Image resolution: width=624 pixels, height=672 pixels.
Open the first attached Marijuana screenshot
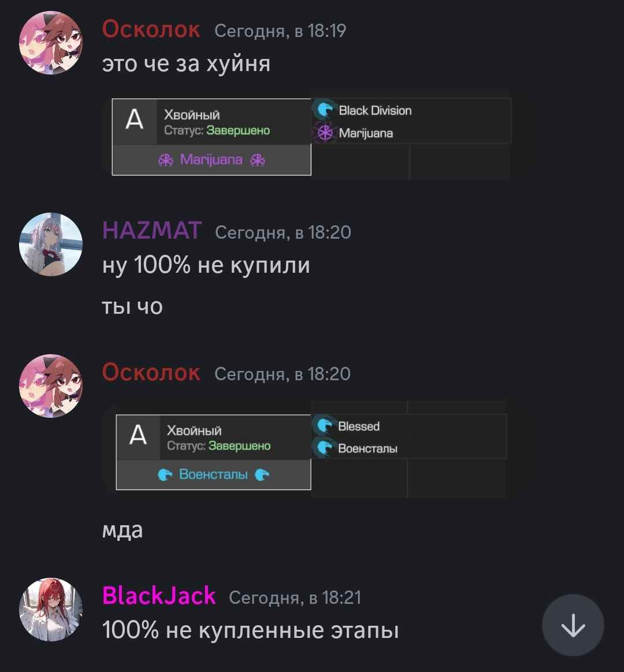[307, 135]
